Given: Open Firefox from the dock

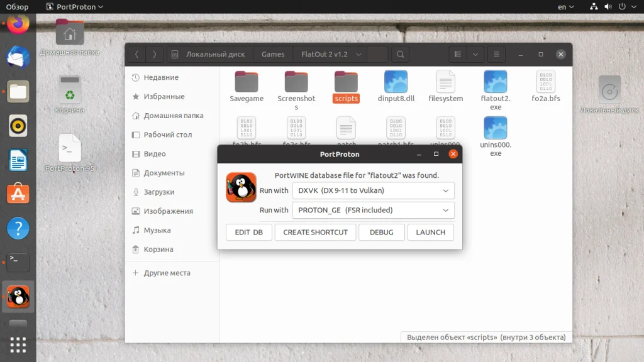Looking at the screenshot, I should point(18,25).
